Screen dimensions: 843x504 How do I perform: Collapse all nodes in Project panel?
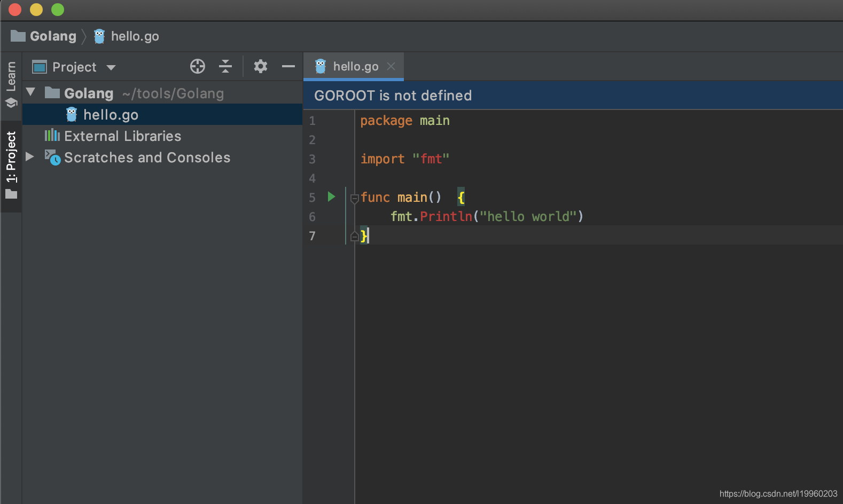pos(225,66)
